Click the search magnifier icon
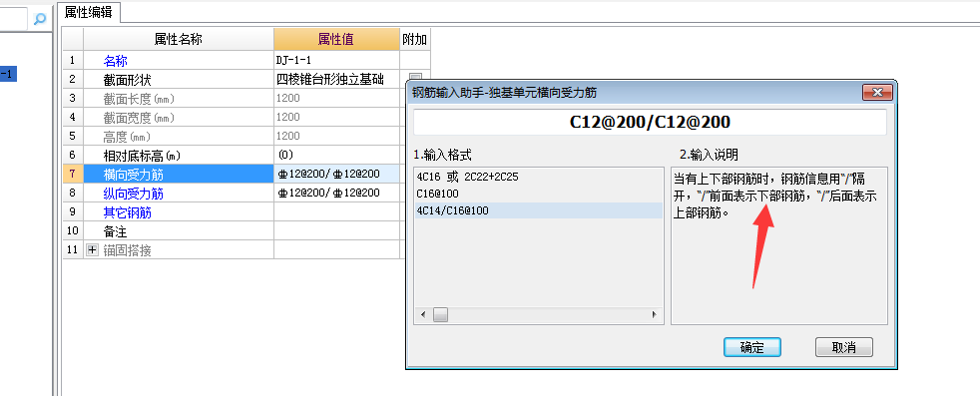Viewport: 980px width, 396px height. click(39, 19)
